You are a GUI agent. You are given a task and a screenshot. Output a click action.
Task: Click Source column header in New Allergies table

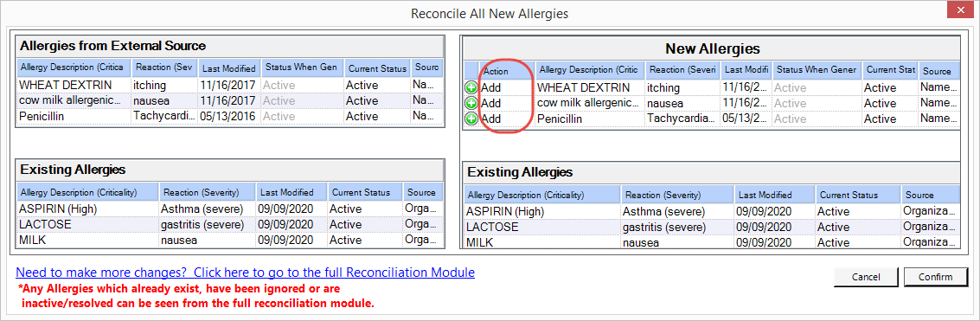(938, 71)
